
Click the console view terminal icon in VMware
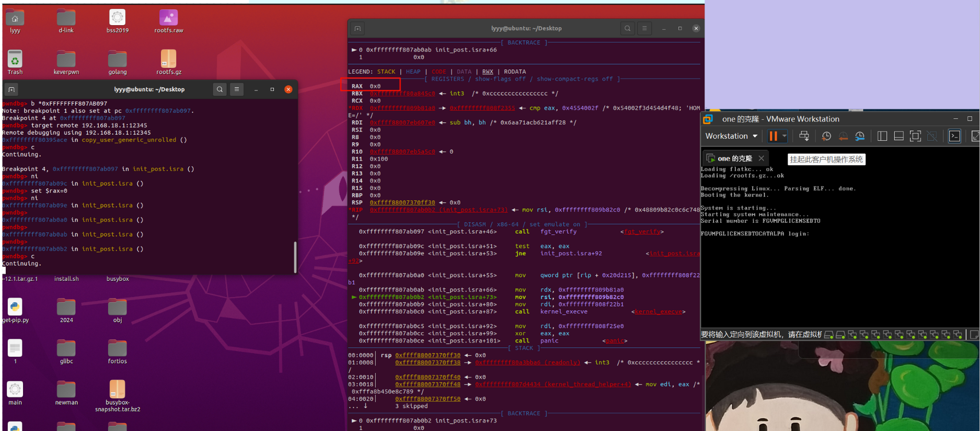pyautogui.click(x=954, y=136)
